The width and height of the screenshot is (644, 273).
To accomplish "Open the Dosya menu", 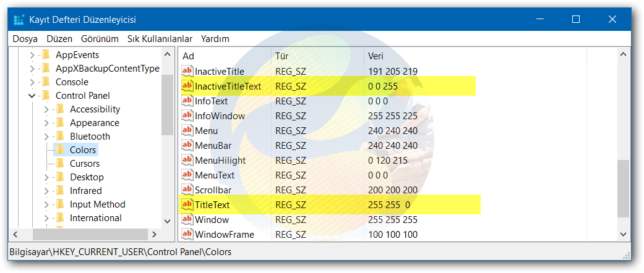I will click(x=25, y=39).
